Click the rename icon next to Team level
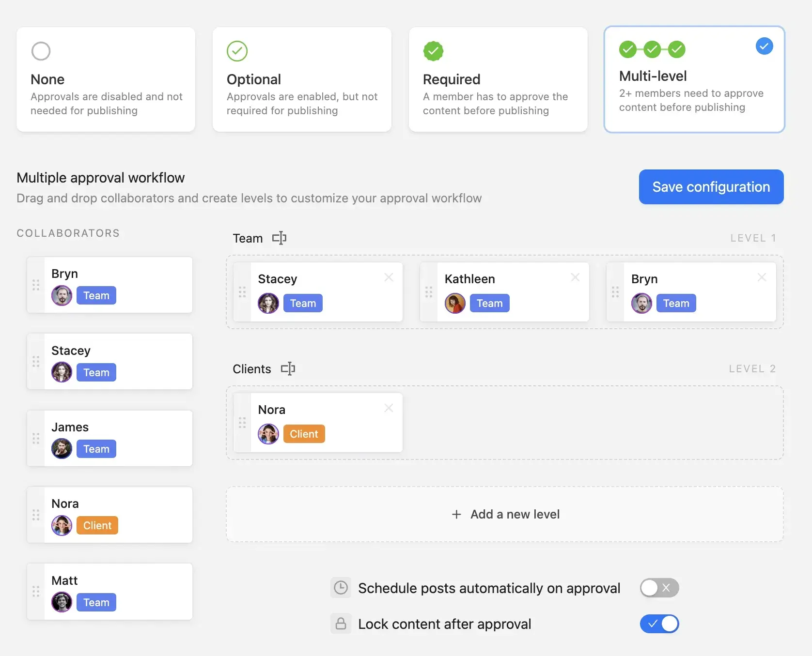 coord(280,238)
